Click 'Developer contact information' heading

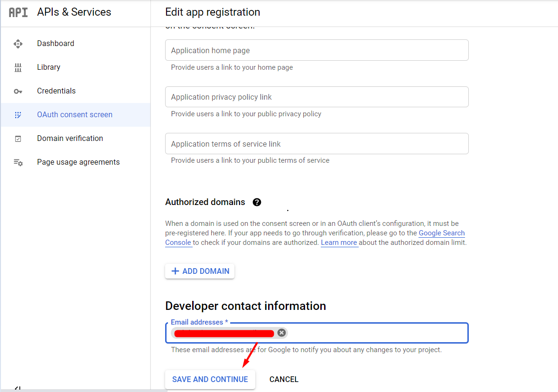coord(246,306)
